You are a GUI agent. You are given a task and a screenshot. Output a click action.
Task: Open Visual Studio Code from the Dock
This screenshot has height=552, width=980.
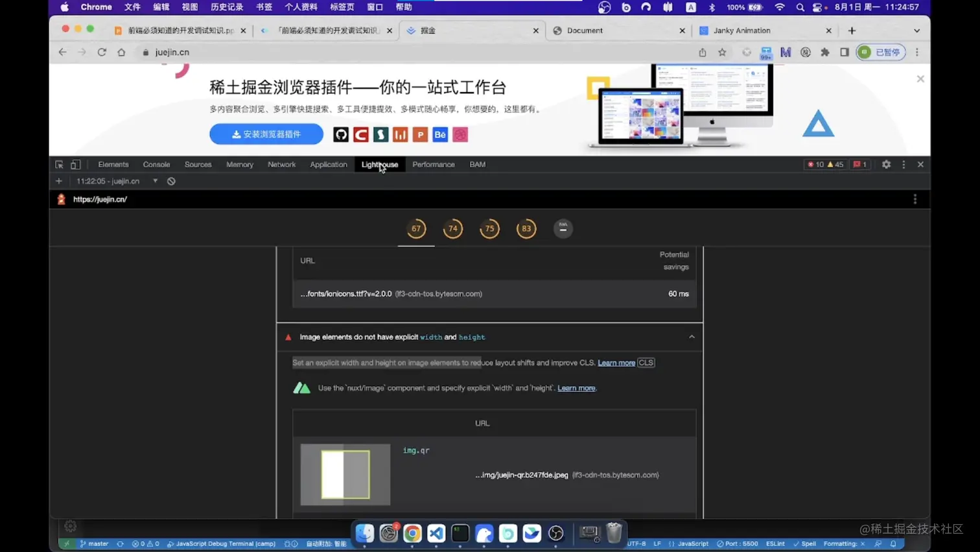436,533
